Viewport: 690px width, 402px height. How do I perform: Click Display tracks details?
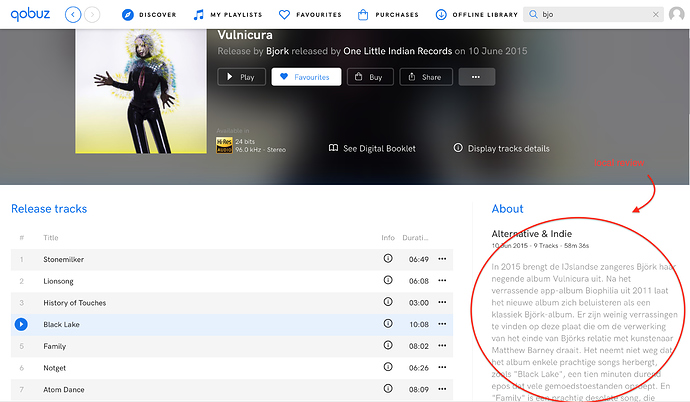coord(502,148)
